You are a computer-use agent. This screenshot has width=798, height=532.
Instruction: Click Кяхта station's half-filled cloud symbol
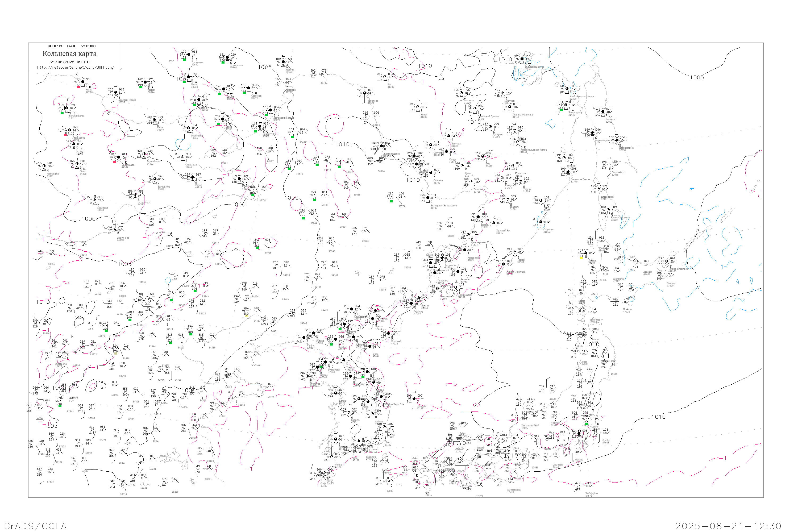coord(83,82)
